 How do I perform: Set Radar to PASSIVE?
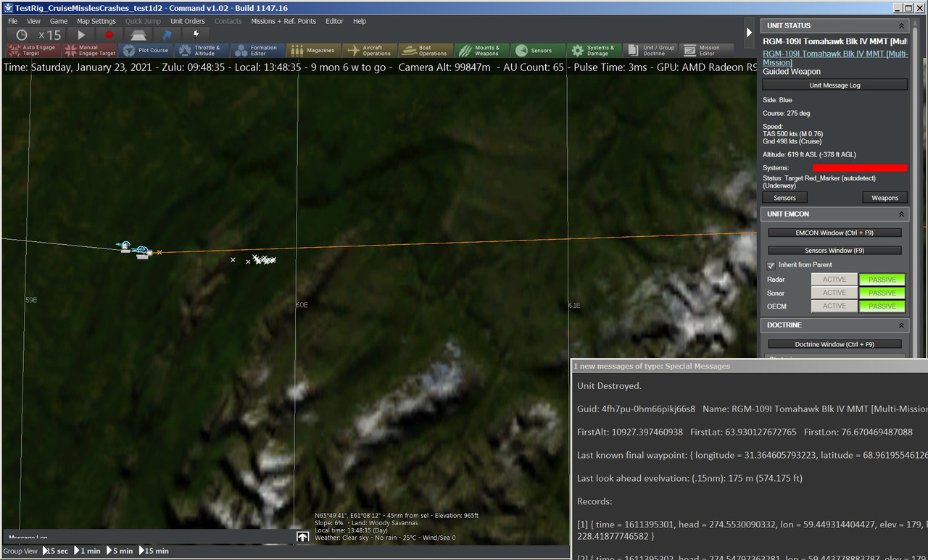[x=882, y=280]
